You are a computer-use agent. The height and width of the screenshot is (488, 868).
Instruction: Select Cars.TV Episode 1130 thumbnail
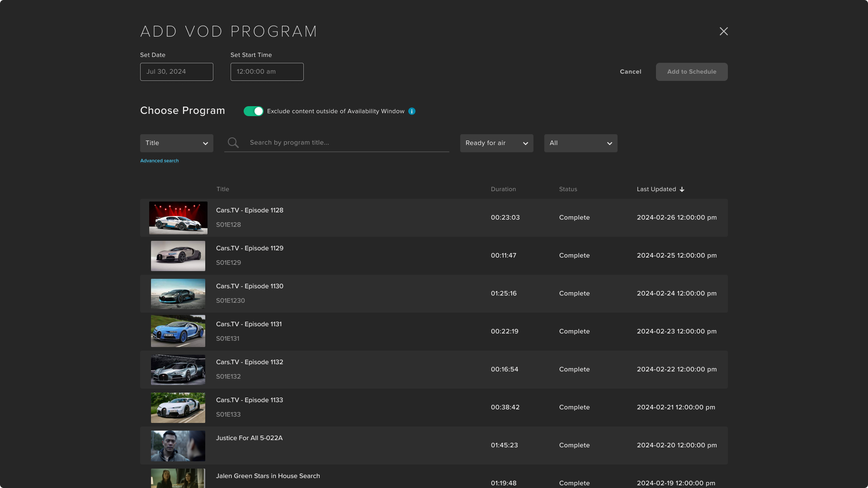[178, 294]
